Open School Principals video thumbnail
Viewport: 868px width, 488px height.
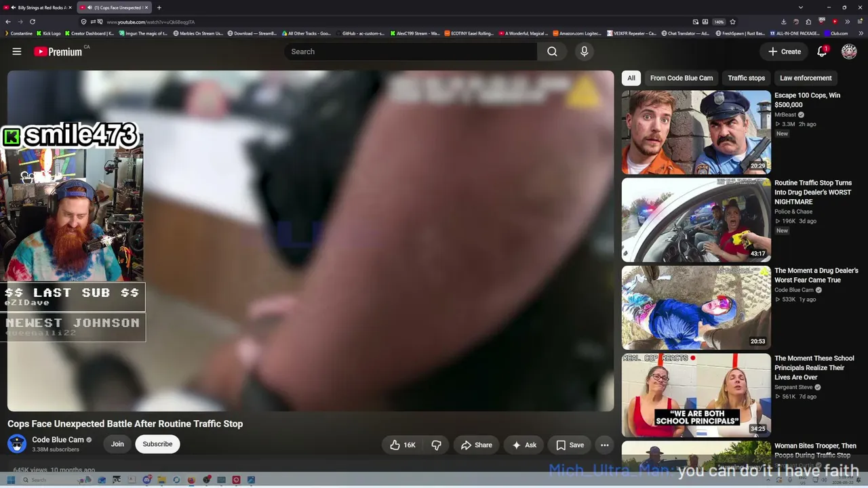[x=696, y=395]
